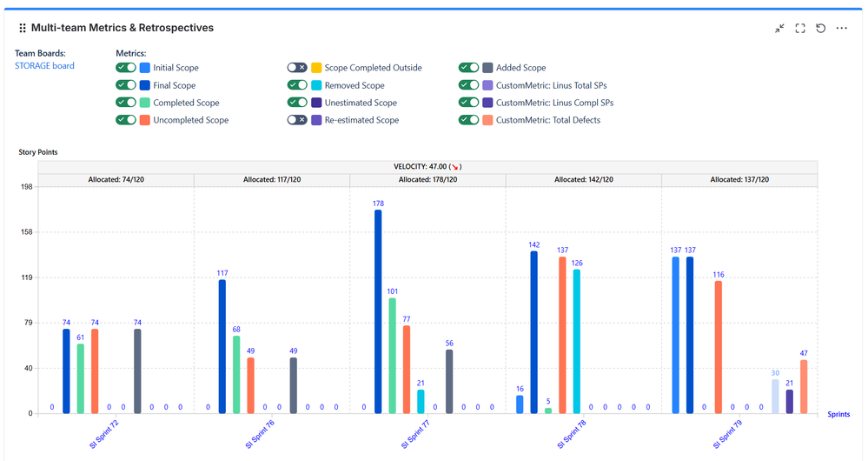Refresh the Multi-team Metrics gadget

(820, 28)
